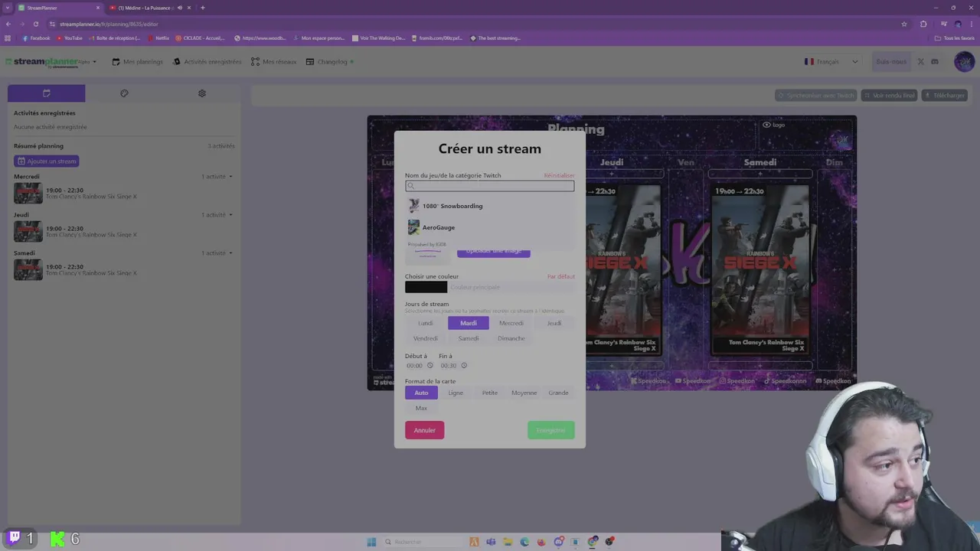Go back in browser history
Image resolution: width=980 pixels, height=551 pixels.
(x=8, y=24)
